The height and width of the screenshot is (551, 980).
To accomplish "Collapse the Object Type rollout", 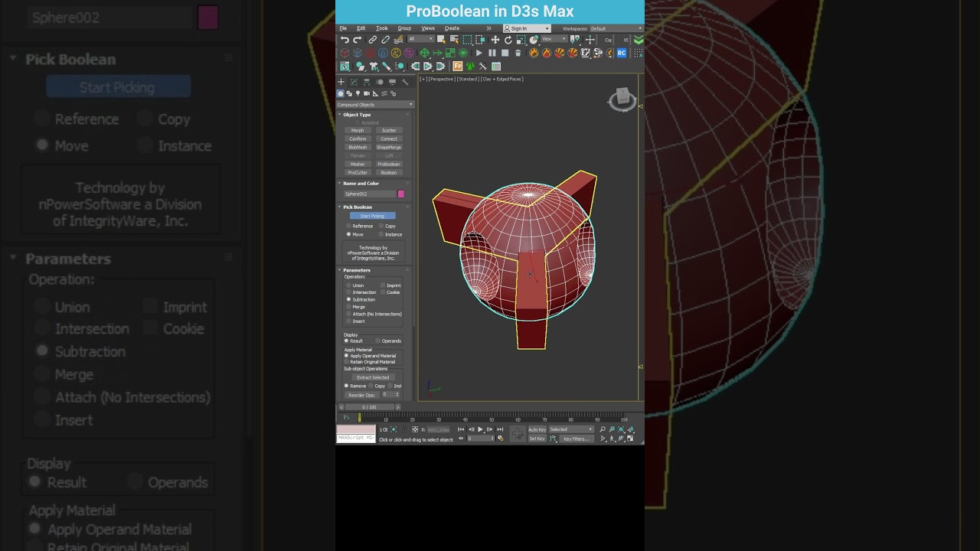I will 357,115.
